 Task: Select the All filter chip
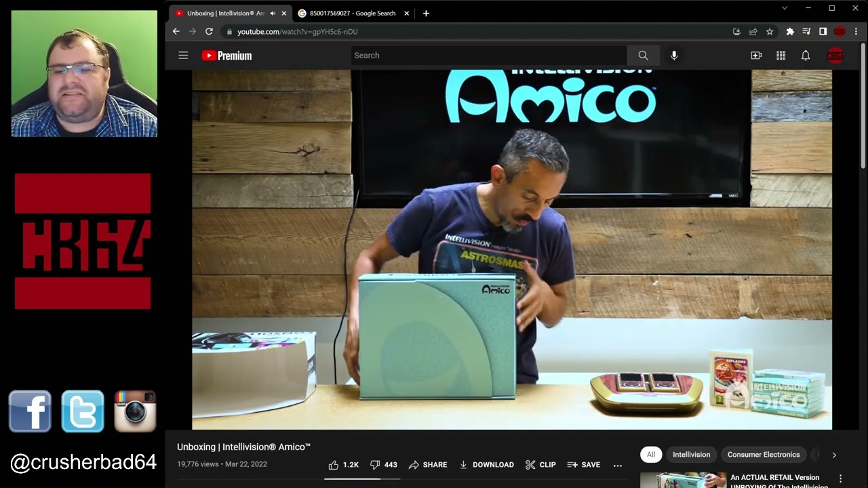(651, 455)
